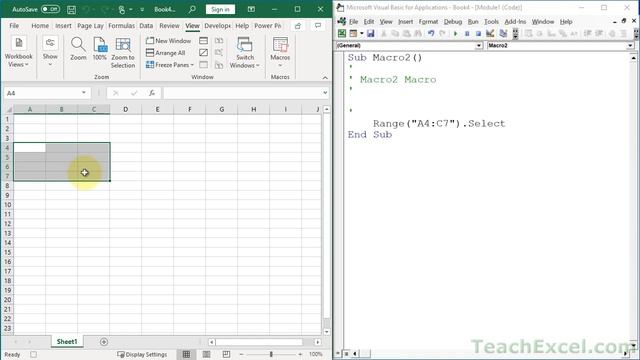640x360 pixels.
Task: Switch to the Formulas ribbon tab
Action: [121, 26]
